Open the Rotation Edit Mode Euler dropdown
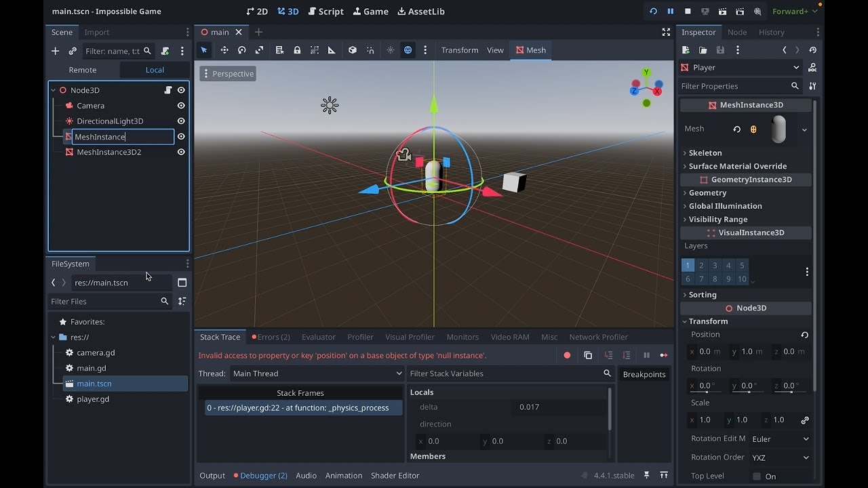 780,439
